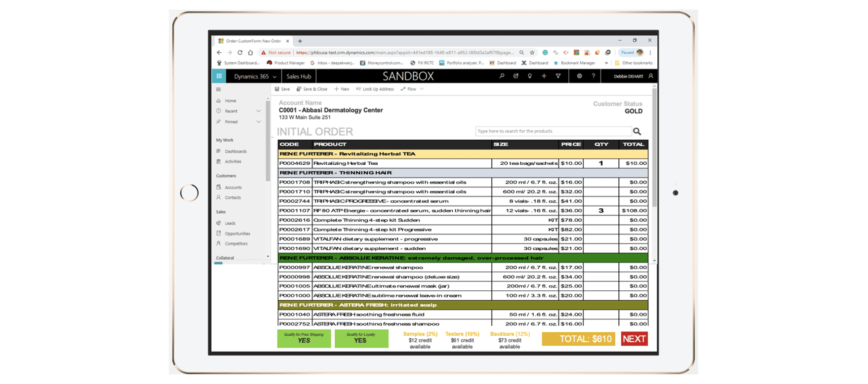Image resolution: width=868 pixels, height=384 pixels.
Task: Click the browser address bar URL
Action: tap(405, 52)
